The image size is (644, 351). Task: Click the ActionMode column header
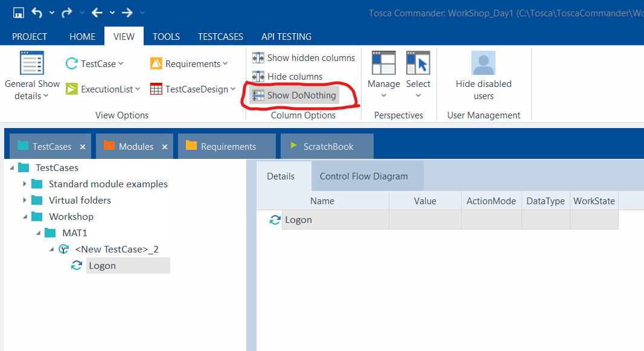[491, 201]
